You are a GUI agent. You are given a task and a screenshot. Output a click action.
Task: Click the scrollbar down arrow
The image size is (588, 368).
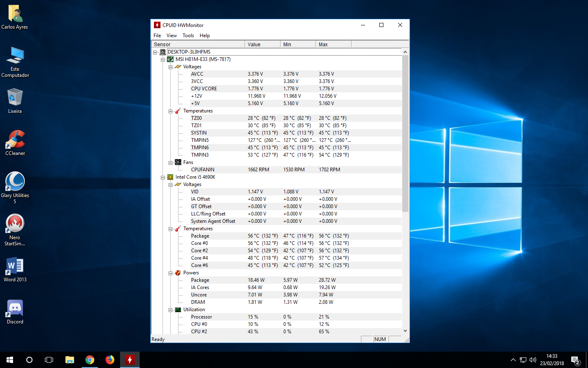[x=405, y=331]
